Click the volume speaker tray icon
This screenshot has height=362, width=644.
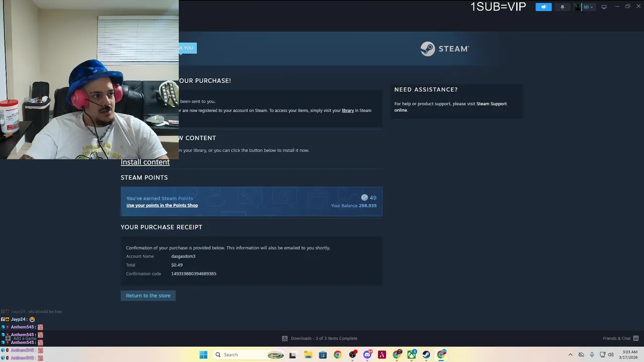pyautogui.click(x=611, y=354)
